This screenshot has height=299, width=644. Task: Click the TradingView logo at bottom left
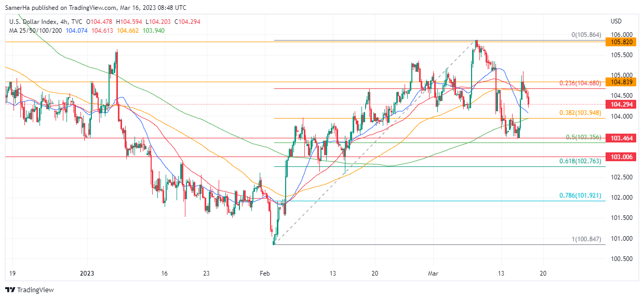coord(30,290)
